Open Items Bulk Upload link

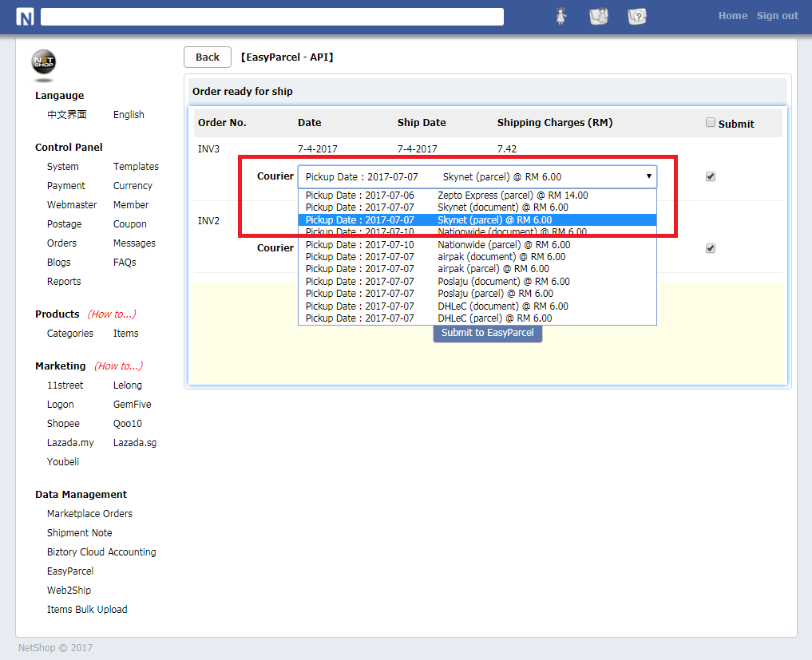click(x=87, y=609)
